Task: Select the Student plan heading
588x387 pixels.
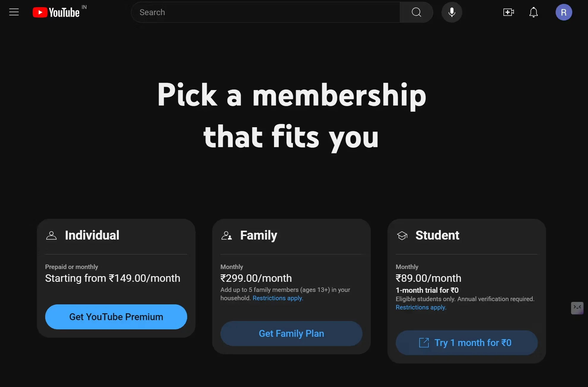Action: (x=437, y=235)
